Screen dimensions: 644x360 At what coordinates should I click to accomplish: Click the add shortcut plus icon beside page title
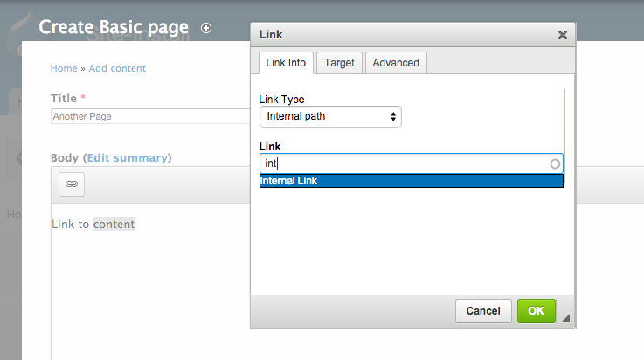pyautogui.click(x=206, y=28)
